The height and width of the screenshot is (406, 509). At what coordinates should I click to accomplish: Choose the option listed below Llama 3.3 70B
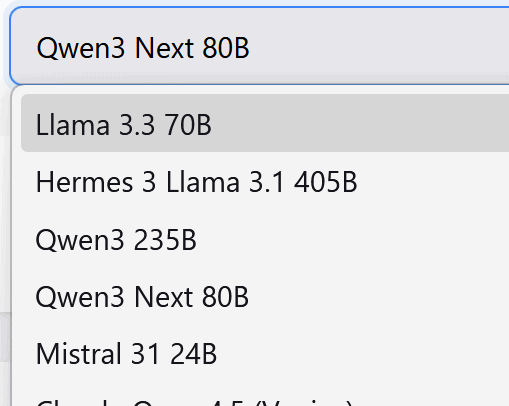(265, 182)
